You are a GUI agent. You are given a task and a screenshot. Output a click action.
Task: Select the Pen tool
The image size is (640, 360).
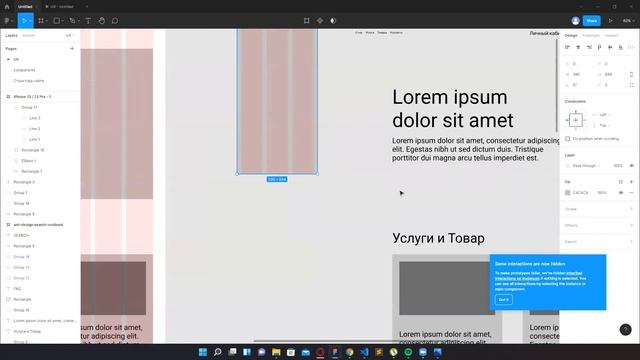coord(72,20)
